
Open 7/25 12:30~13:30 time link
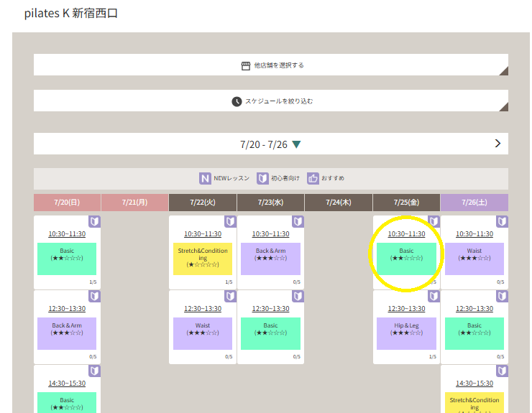pos(406,309)
